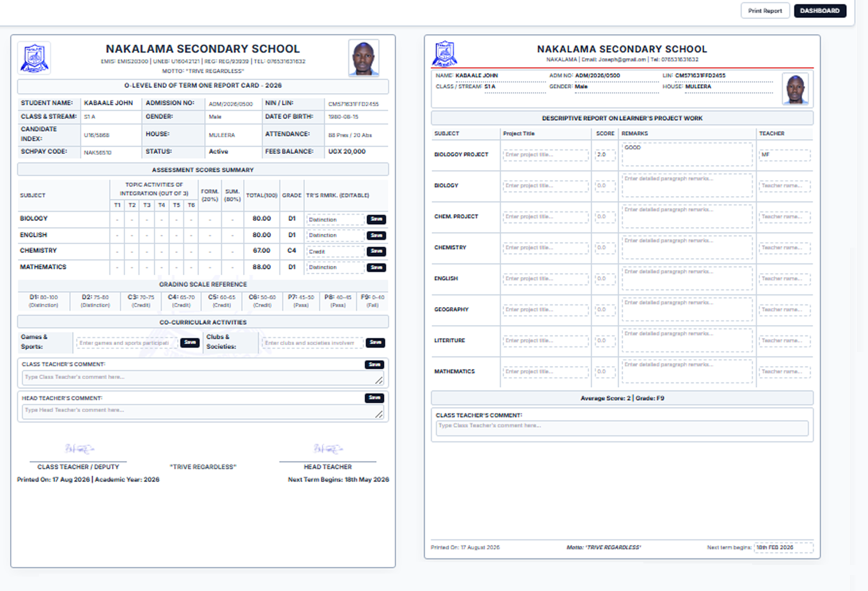868x591 pixels.
Task: Edit the Biology remark field showing Distinction
Action: coord(335,220)
